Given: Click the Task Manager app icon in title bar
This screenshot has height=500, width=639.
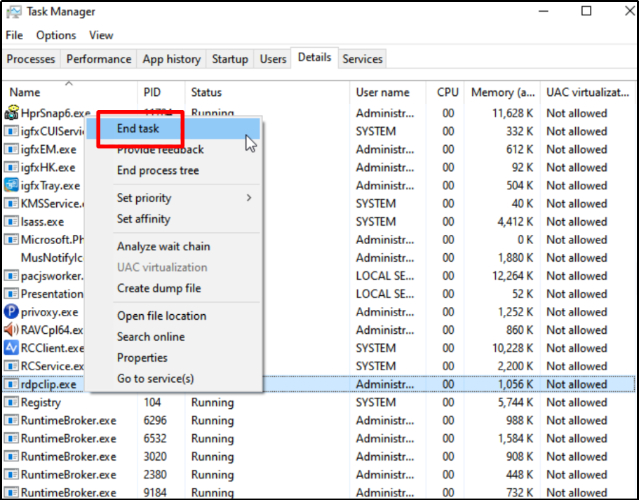Looking at the screenshot, I should pyautogui.click(x=12, y=12).
